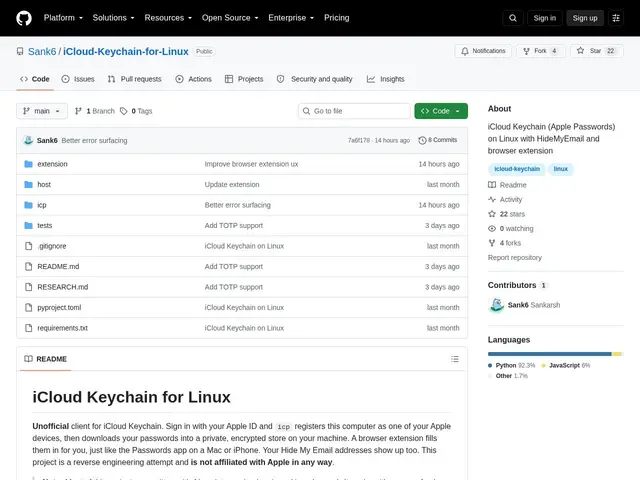
Task: Click the pyproject.toml file icon
Action: pyautogui.click(x=28, y=307)
